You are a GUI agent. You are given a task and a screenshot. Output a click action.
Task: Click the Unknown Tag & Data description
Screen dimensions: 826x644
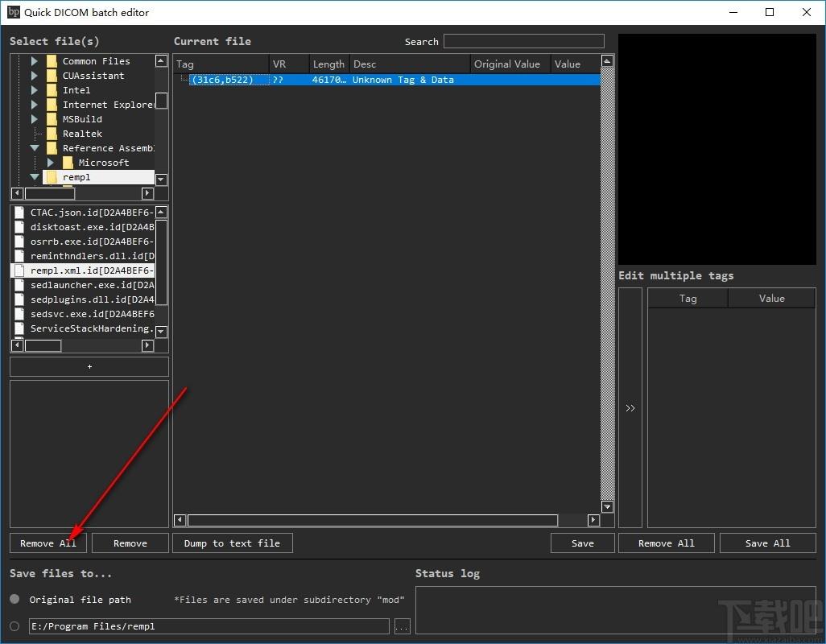[403, 80]
